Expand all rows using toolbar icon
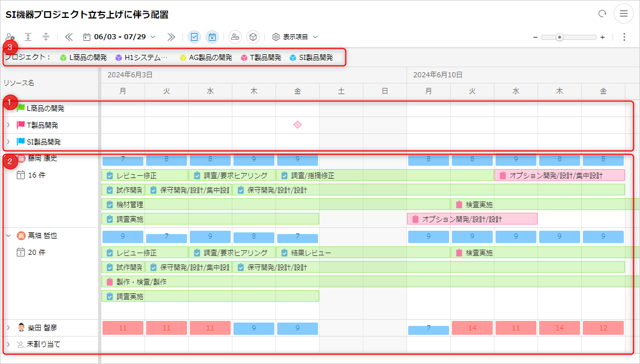The image size is (640, 364). (x=28, y=37)
